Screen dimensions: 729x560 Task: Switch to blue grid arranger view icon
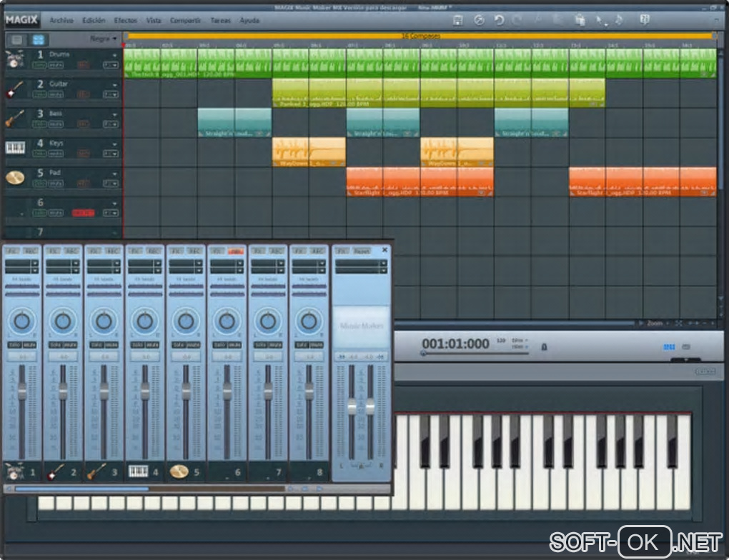38,40
